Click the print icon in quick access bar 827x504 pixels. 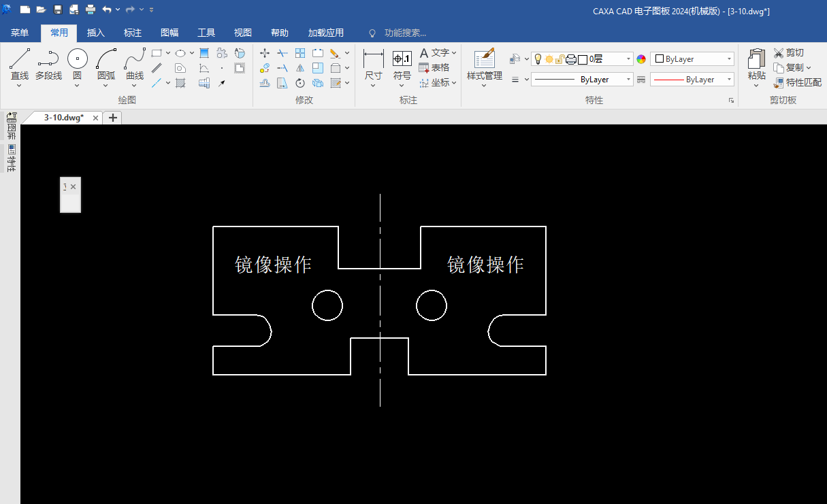[x=91, y=10]
